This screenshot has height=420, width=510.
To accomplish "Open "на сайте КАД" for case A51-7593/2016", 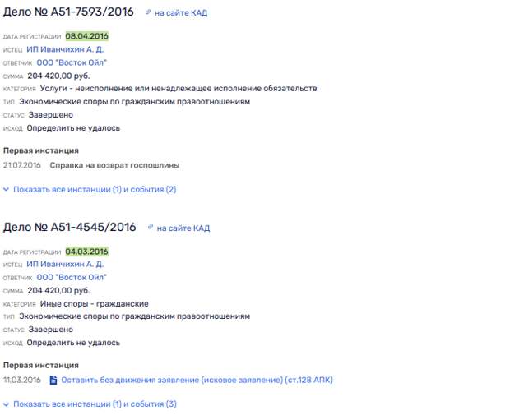I will pyautogui.click(x=181, y=13).
